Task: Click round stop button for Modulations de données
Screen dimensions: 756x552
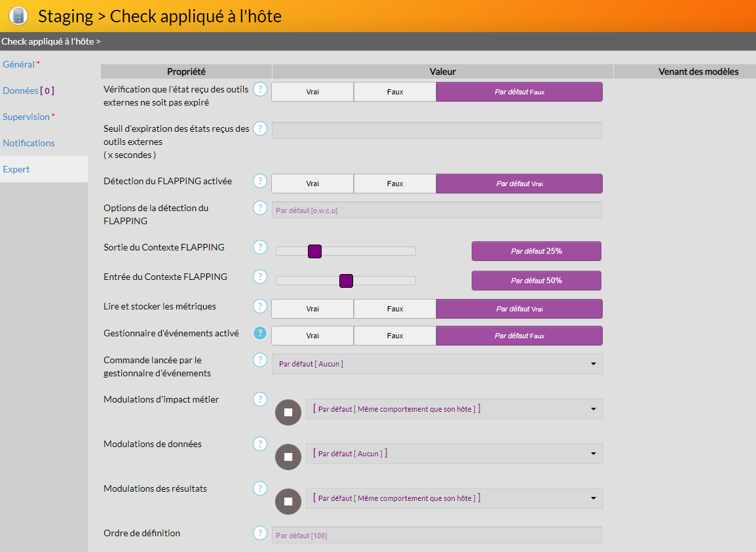Action: click(x=288, y=457)
